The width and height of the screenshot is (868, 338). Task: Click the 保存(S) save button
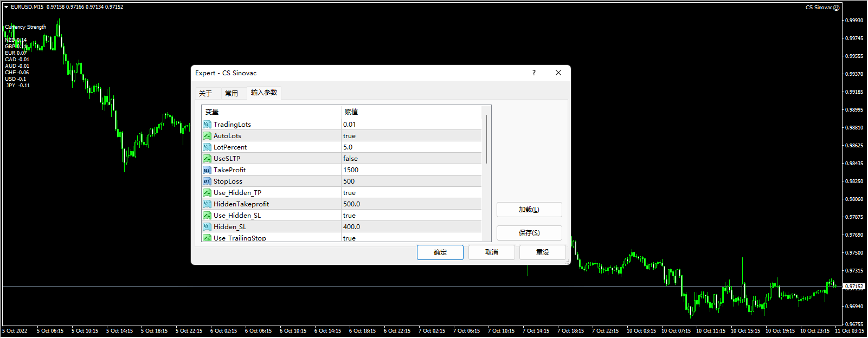click(x=529, y=233)
